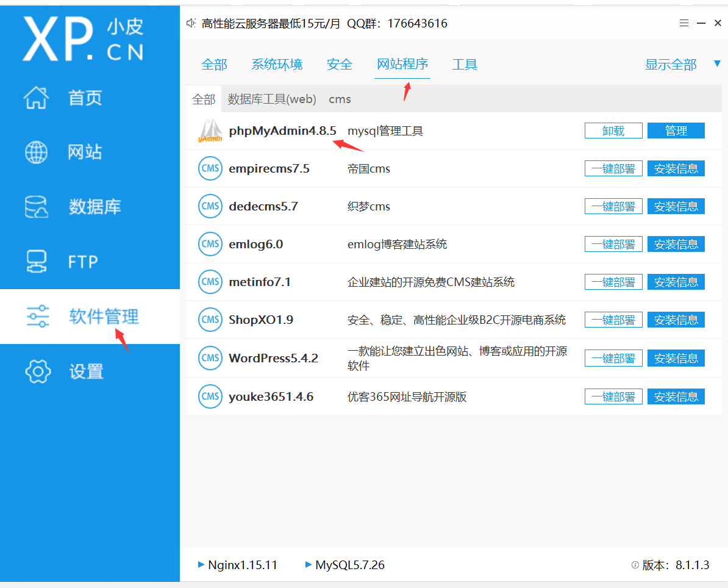
Task: Click 一键部署 for WordPress5.4.2
Action: point(613,358)
